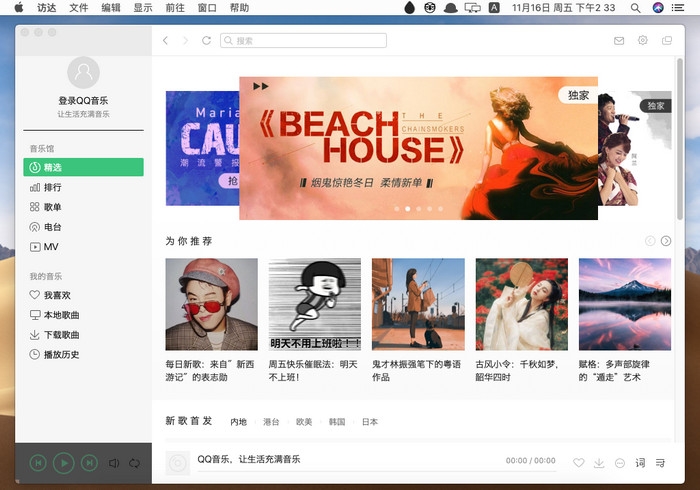Viewport: 700px width, 490px height.
Task: Open the 明天不用上班啦 playlist cover
Action: (x=315, y=304)
